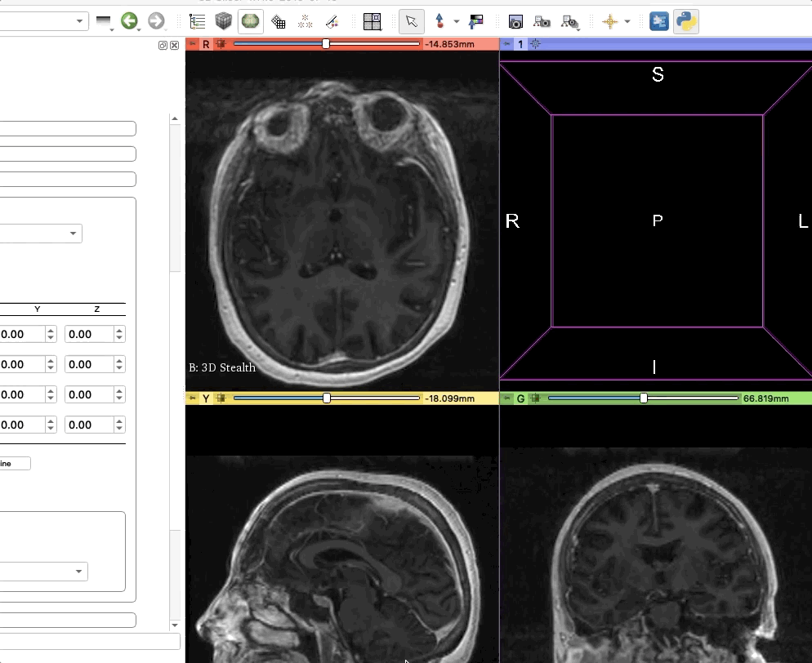Click the Y column header
This screenshot has width=812, height=663.
(38, 309)
